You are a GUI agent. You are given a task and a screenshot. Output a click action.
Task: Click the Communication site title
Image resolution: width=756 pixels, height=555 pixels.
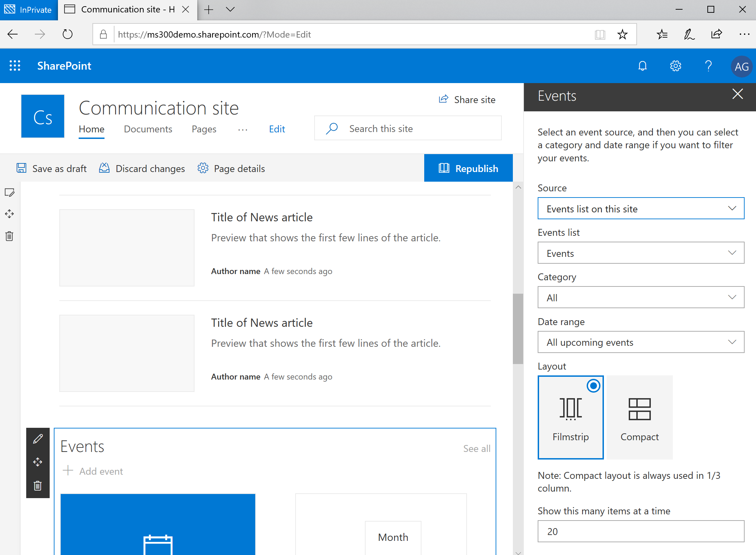pos(159,108)
